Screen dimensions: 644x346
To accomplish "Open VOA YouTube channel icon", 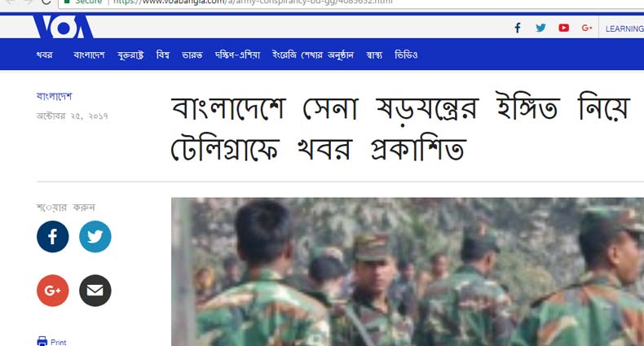I will pos(563,28).
